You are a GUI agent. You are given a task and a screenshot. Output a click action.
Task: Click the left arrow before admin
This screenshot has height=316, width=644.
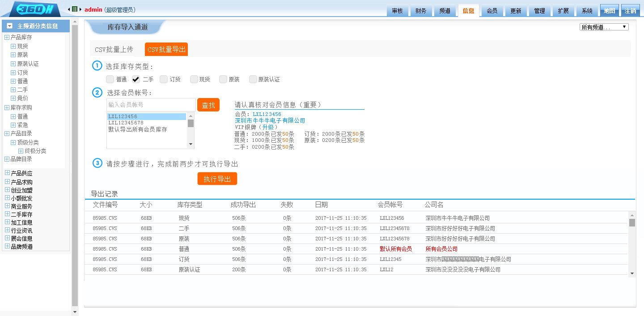click(69, 9)
